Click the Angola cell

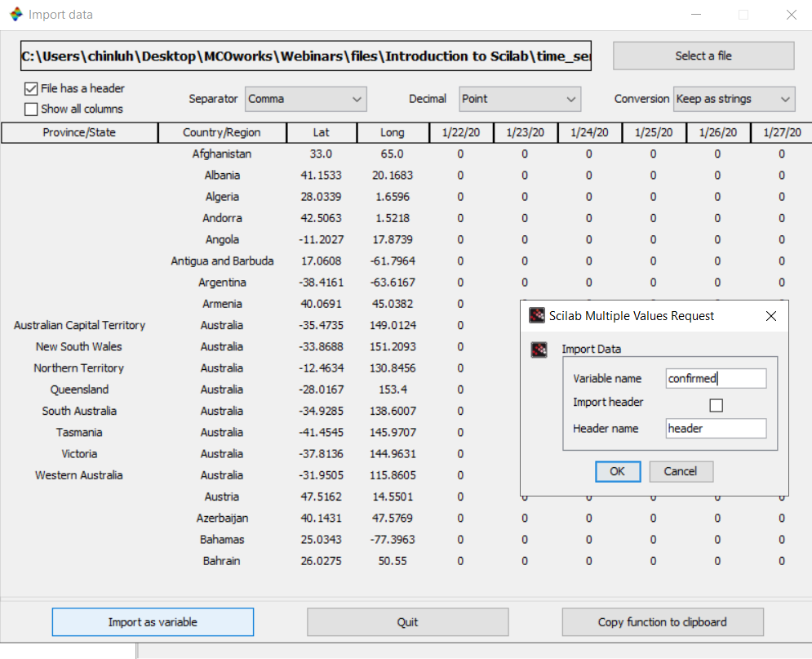click(x=222, y=239)
